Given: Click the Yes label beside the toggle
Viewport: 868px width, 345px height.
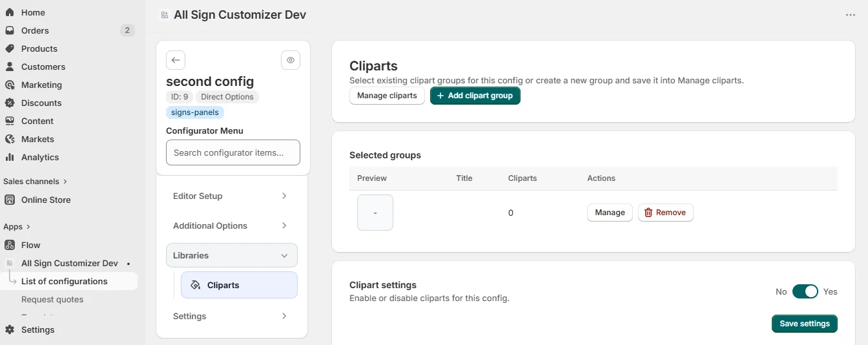Looking at the screenshot, I should (x=831, y=292).
